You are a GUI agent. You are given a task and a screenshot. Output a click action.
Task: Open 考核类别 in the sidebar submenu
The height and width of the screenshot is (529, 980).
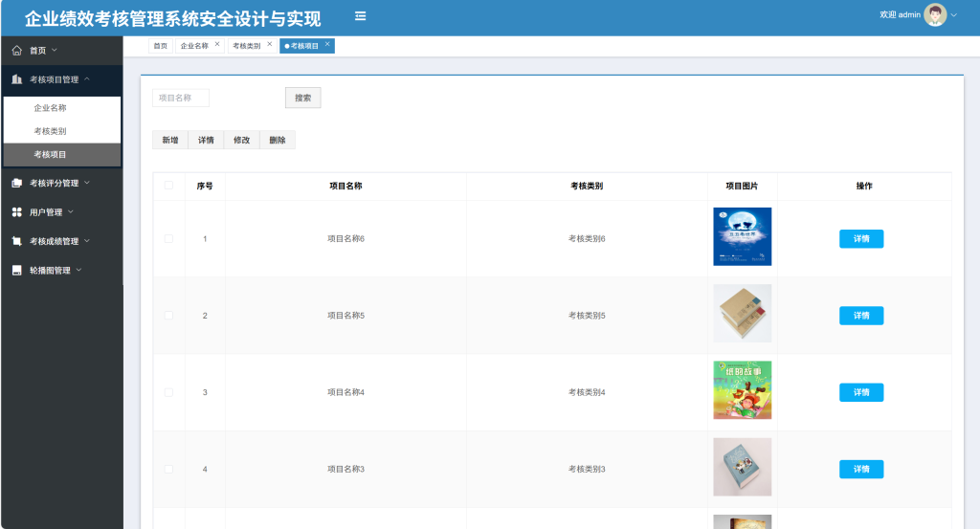coord(62,131)
